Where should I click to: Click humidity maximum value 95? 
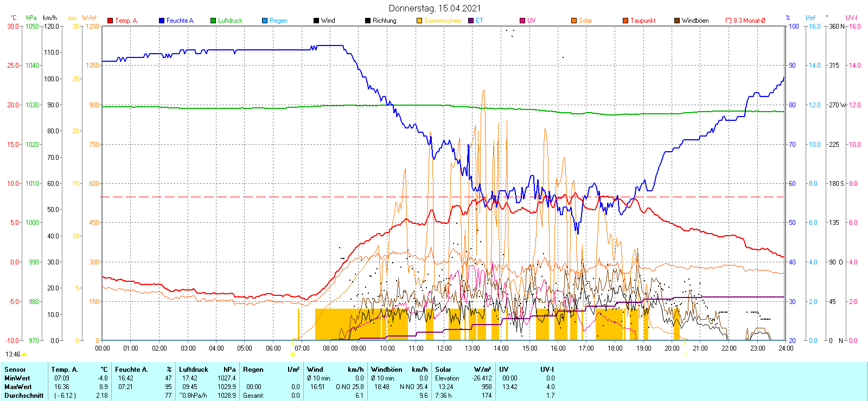click(169, 387)
